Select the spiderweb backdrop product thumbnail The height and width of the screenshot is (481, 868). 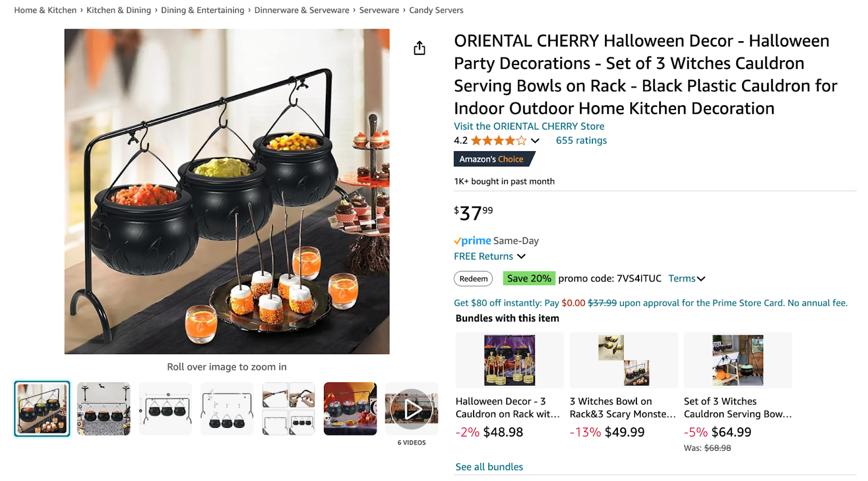tap(103, 408)
